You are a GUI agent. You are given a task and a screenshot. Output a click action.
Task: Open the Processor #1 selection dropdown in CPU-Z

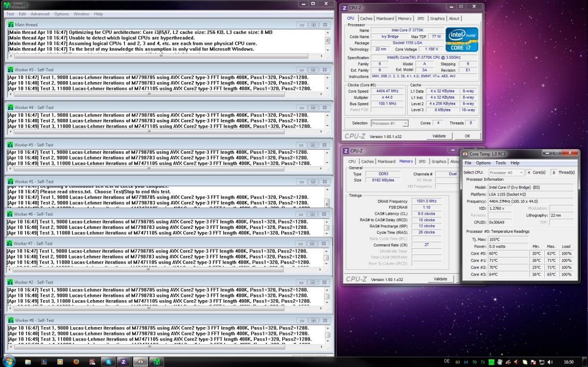389,123
